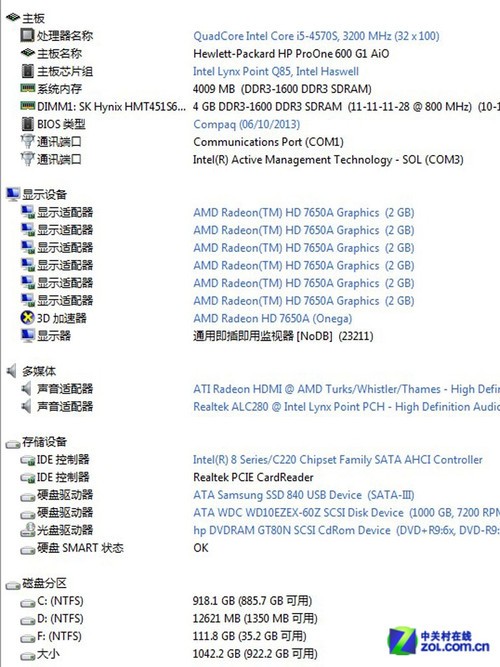This screenshot has height=667, width=500.
Task: Select the 4 GB DDR3-1600 DIMM1 value
Action: (x=346, y=106)
